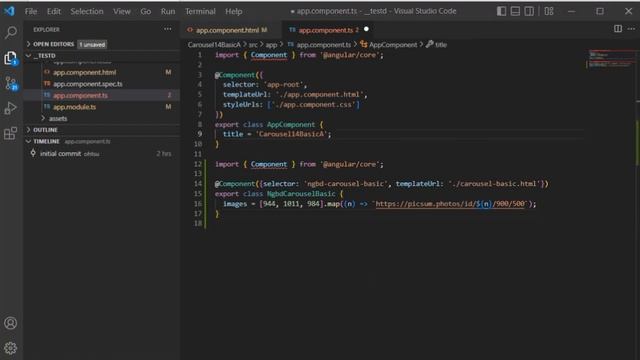Click the unsaved dot on app.component.ts tab
Viewport: 640px width, 360px height.
coord(366,29)
